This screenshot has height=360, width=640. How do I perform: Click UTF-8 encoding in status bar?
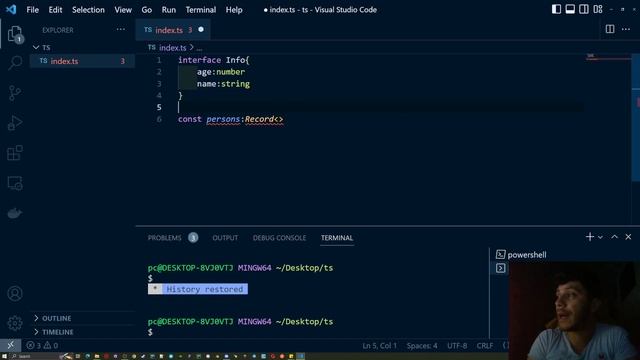pos(457,346)
